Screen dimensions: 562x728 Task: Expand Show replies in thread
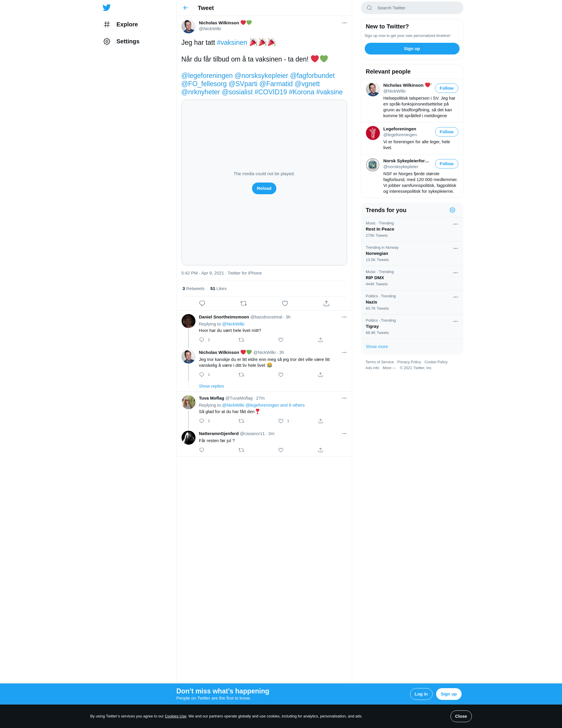click(x=211, y=386)
